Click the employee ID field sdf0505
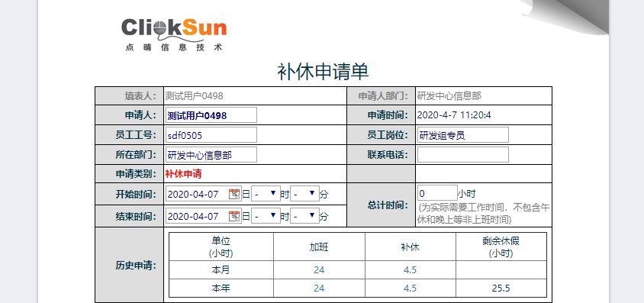Viewport: 644px width, 303px height. point(211,134)
